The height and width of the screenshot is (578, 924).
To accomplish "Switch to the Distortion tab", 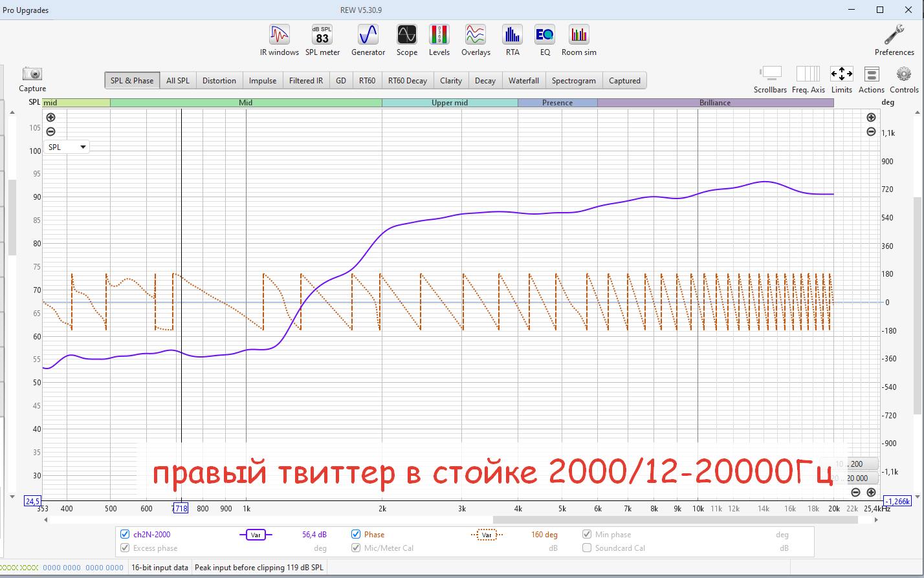I will click(219, 81).
